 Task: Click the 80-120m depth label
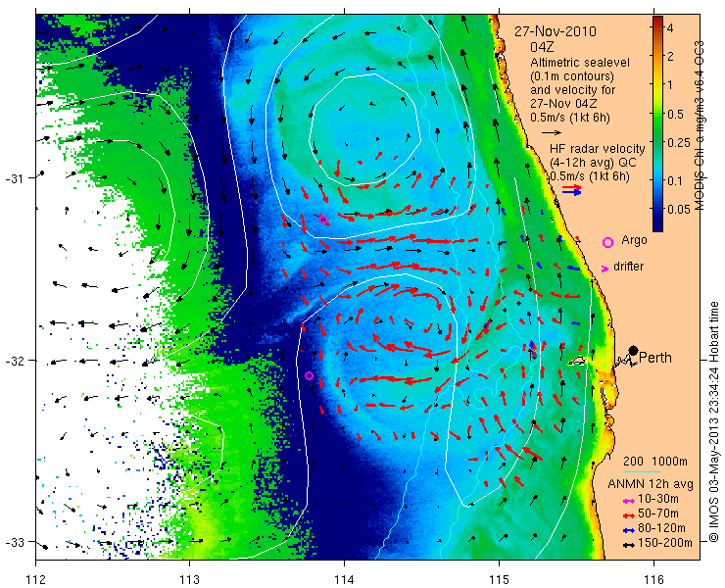(661, 528)
